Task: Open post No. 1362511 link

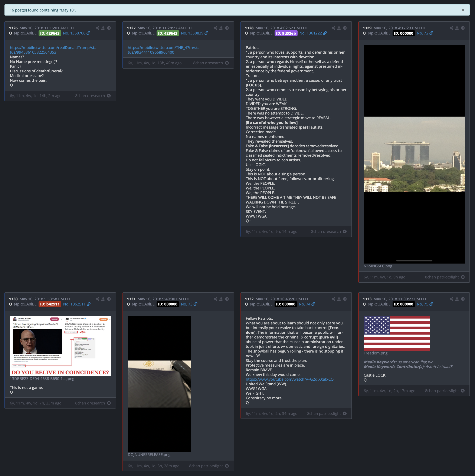Action: 77,304
